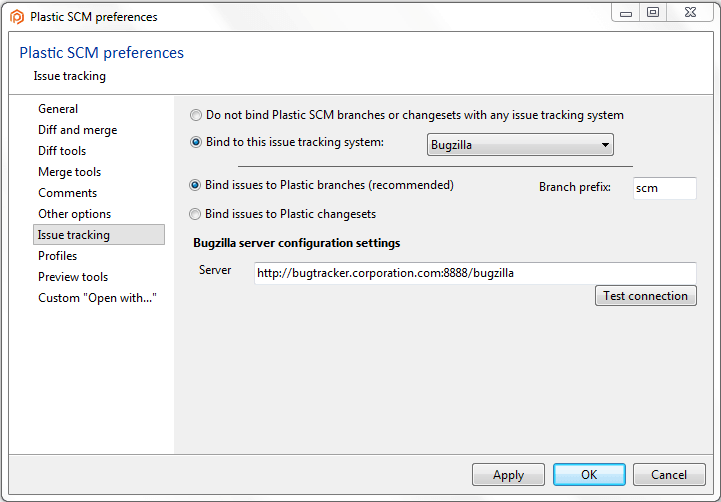
Task: Go to Diff tools preferences
Action: pyautogui.click(x=62, y=151)
